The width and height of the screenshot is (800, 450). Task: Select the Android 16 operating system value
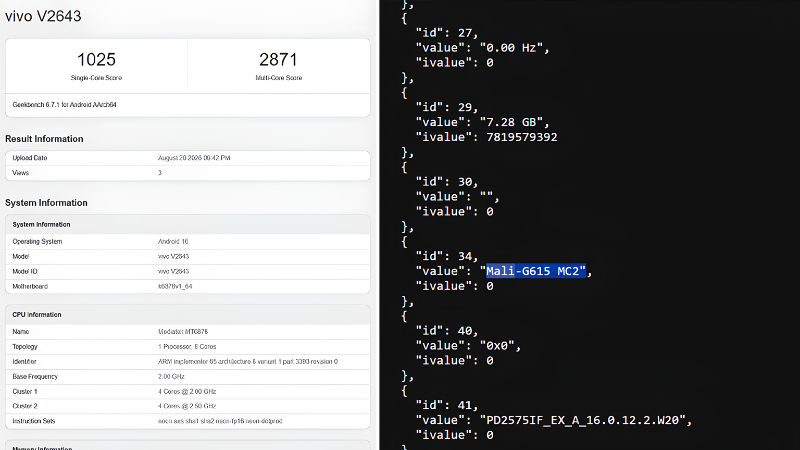point(173,242)
